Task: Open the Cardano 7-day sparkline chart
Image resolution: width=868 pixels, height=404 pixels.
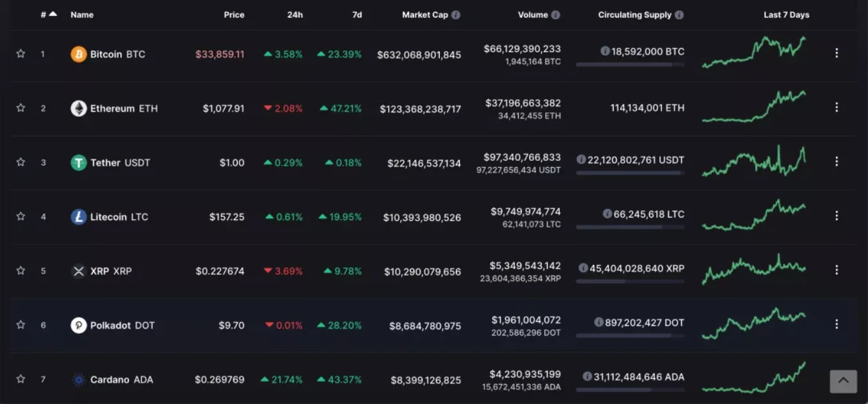Action: coord(754,378)
